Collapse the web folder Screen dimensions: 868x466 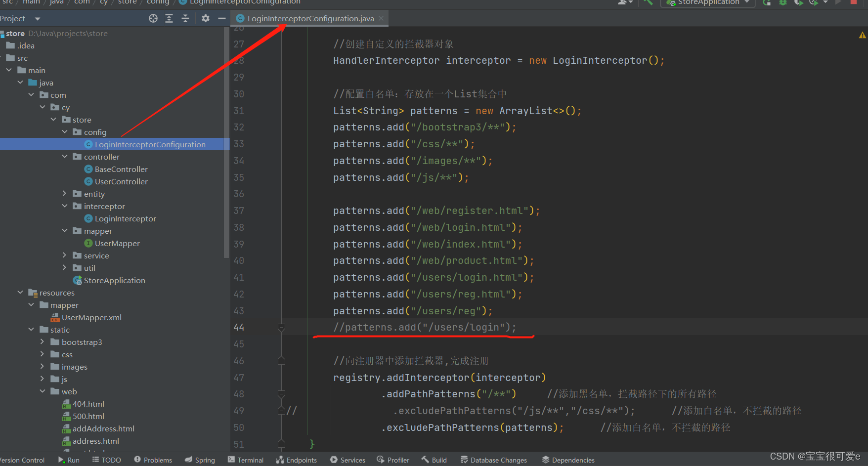pyautogui.click(x=43, y=391)
